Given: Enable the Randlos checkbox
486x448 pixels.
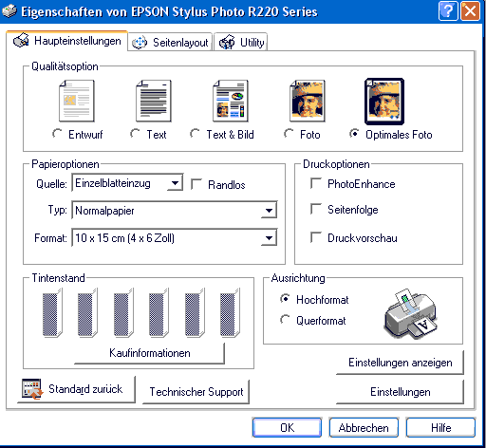Looking at the screenshot, I should tap(196, 184).
